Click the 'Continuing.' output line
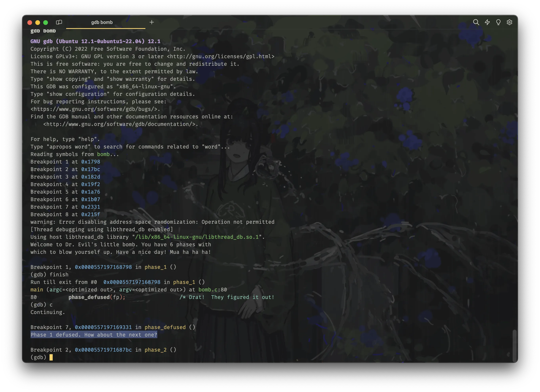 [48, 312]
